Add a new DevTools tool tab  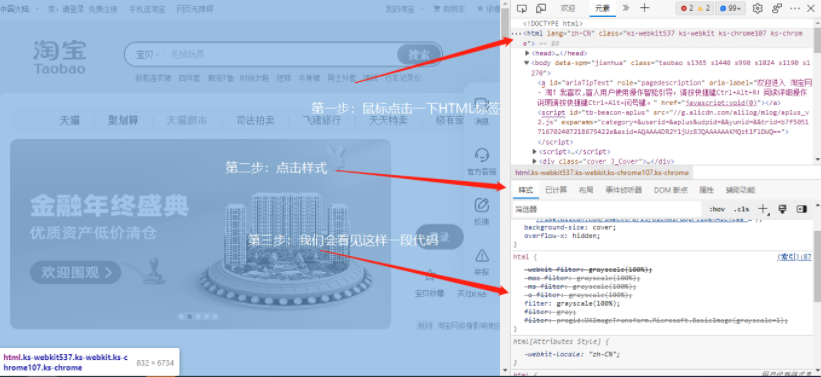click(645, 8)
